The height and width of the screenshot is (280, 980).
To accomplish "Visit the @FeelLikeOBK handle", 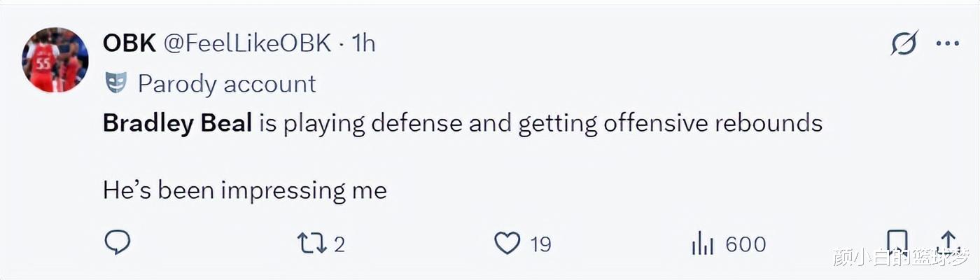I will 247,43.
